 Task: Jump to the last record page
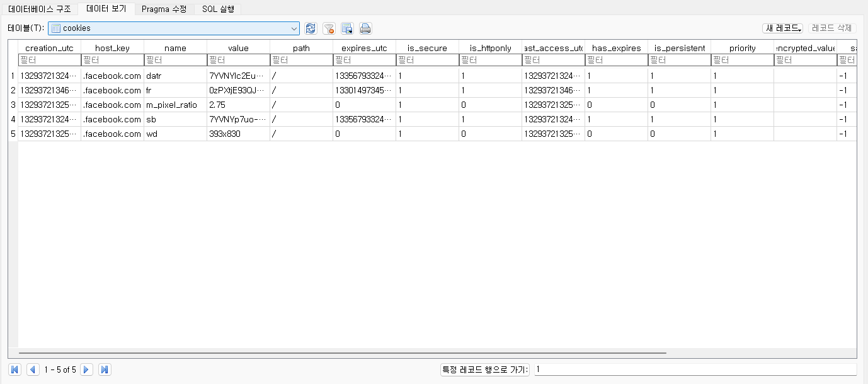point(105,369)
